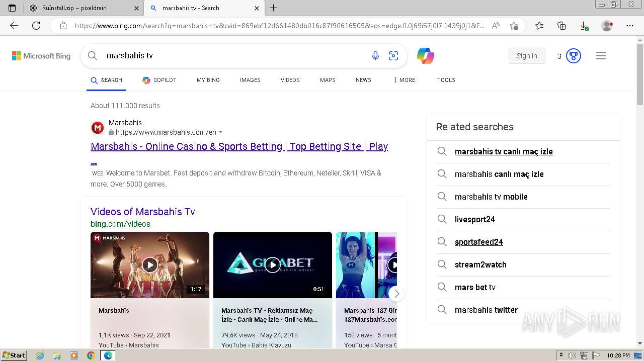
Task: Click the browser address bar URL
Action: (279, 26)
